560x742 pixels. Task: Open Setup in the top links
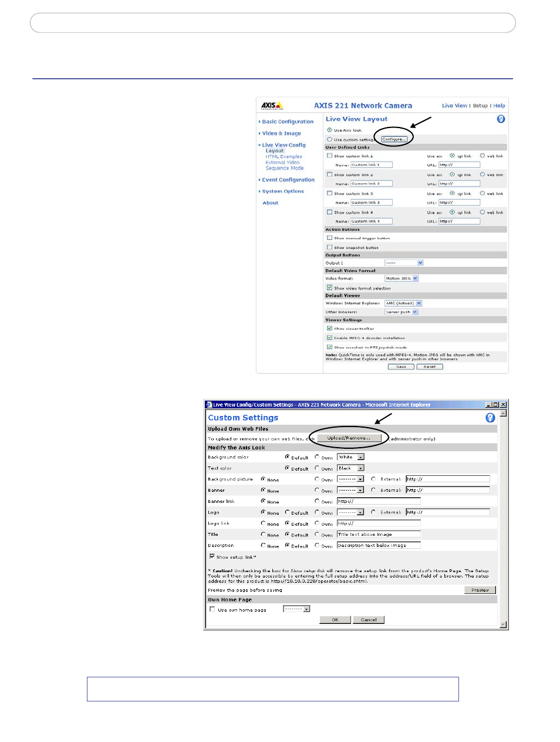tap(480, 106)
